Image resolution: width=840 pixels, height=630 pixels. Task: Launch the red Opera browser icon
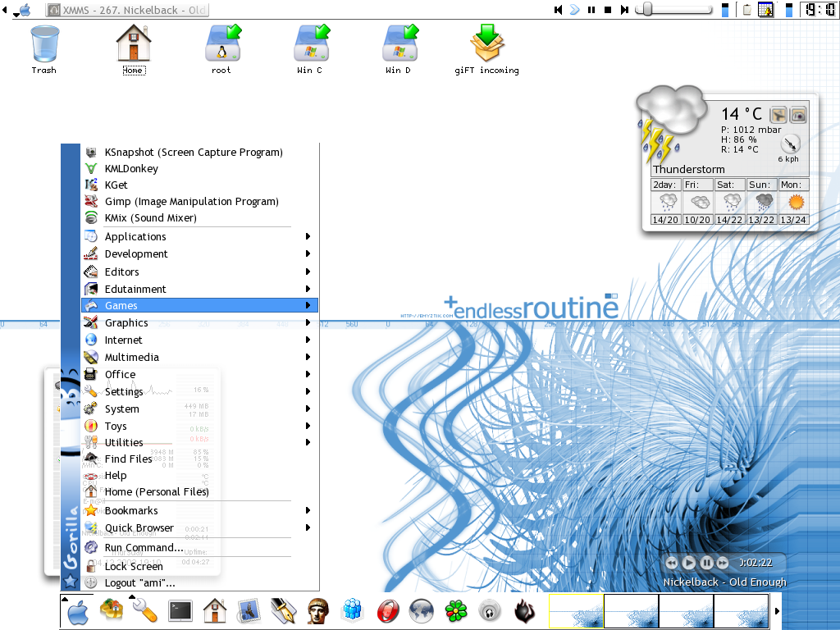pos(387,610)
